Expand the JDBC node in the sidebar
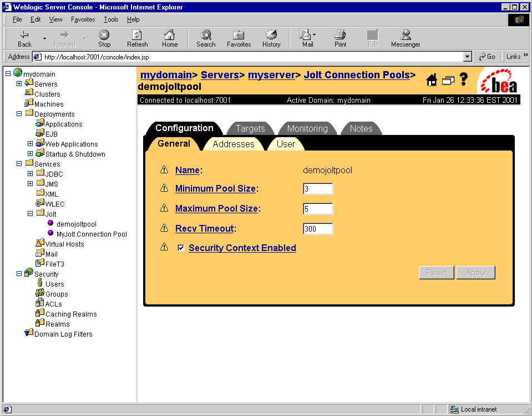 tap(31, 173)
